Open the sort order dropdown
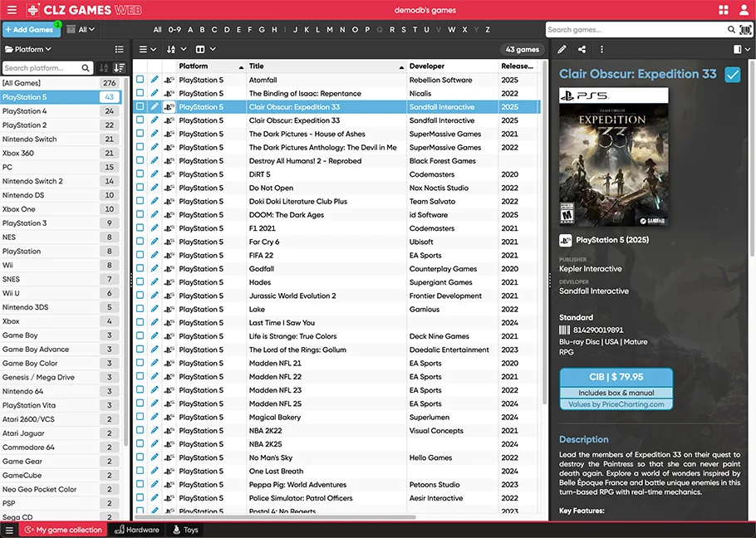The width and height of the screenshot is (756, 538). (176, 49)
